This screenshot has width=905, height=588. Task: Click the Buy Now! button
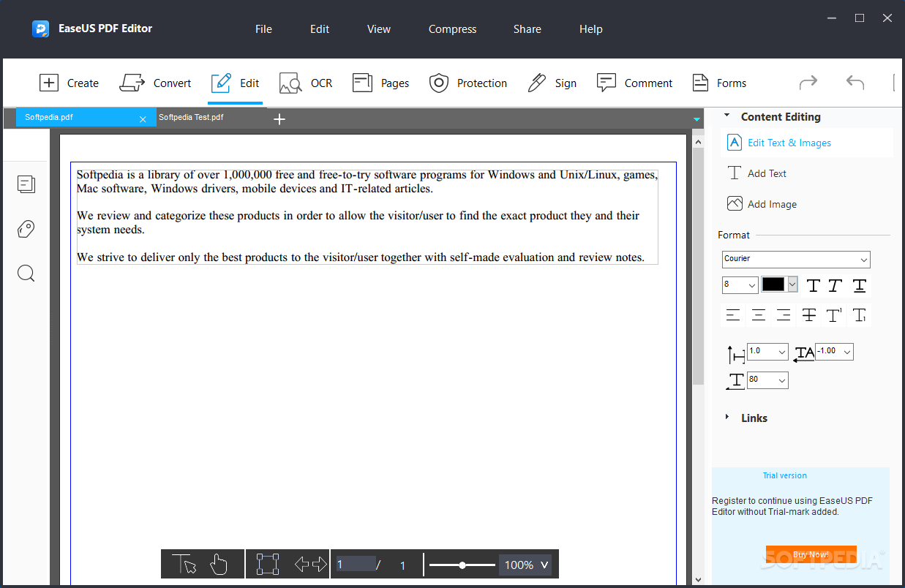tap(811, 554)
